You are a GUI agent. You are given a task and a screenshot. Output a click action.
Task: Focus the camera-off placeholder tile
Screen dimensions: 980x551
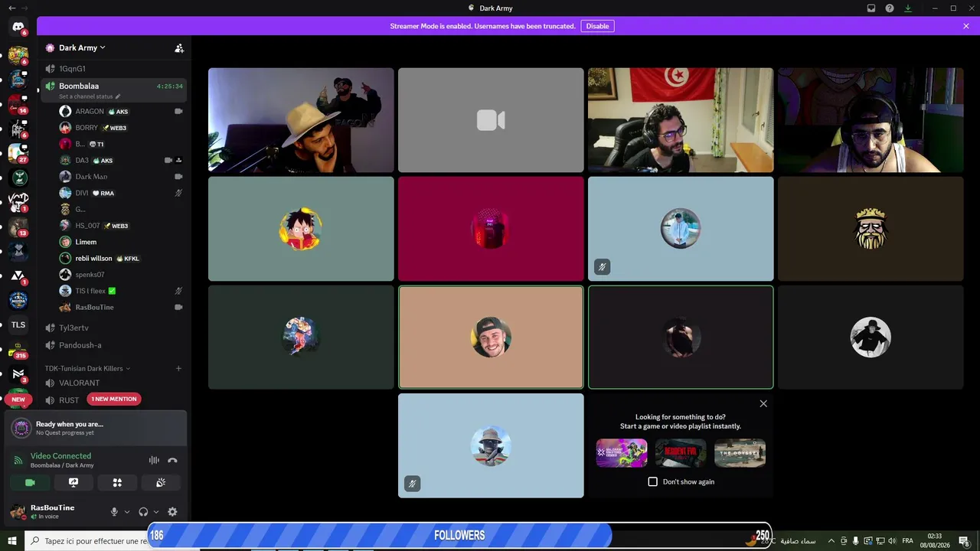tap(491, 120)
